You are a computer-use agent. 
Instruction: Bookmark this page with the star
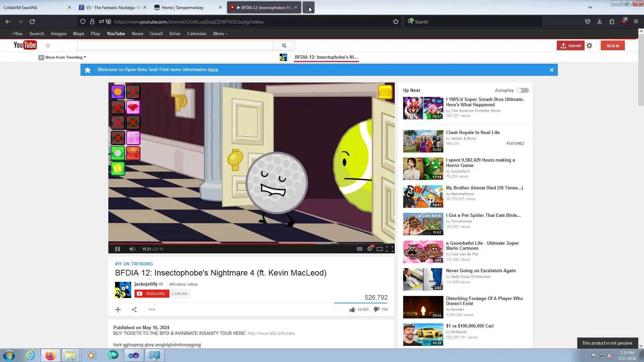(396, 22)
